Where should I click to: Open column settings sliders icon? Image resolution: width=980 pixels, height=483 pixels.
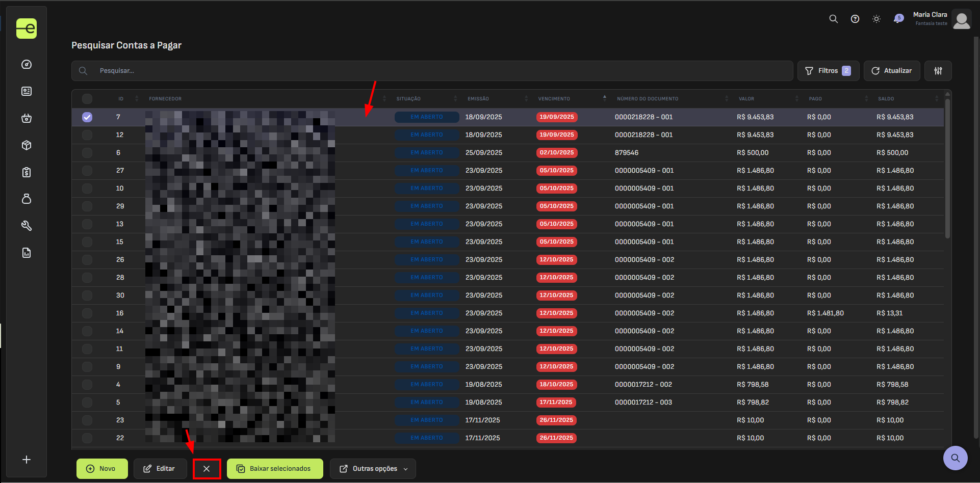pyautogui.click(x=938, y=71)
